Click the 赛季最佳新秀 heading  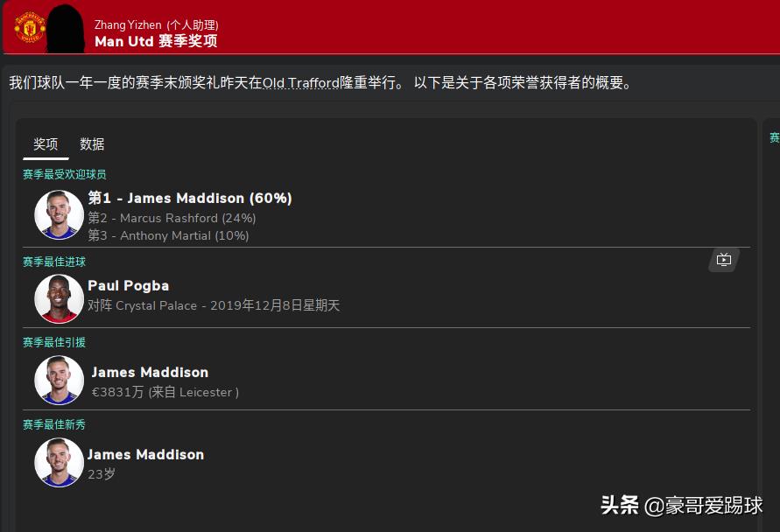click(x=53, y=424)
